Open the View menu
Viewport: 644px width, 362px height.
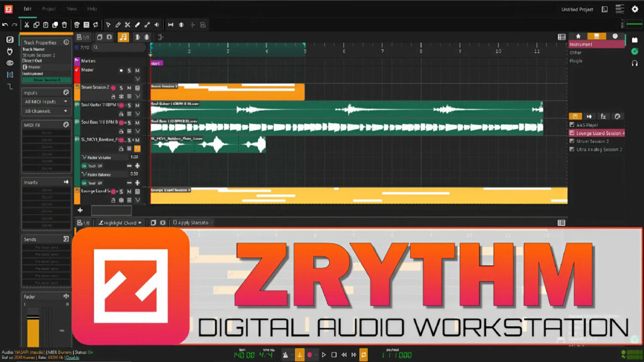[x=72, y=9]
